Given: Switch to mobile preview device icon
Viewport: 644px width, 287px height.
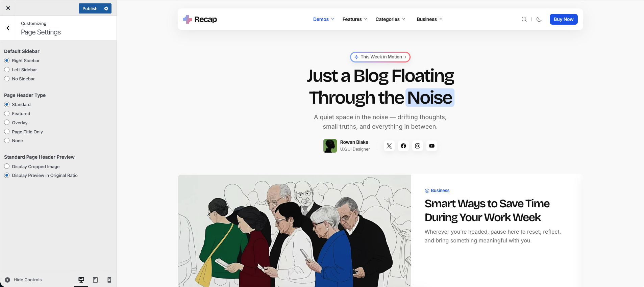Looking at the screenshot, I should [109, 280].
